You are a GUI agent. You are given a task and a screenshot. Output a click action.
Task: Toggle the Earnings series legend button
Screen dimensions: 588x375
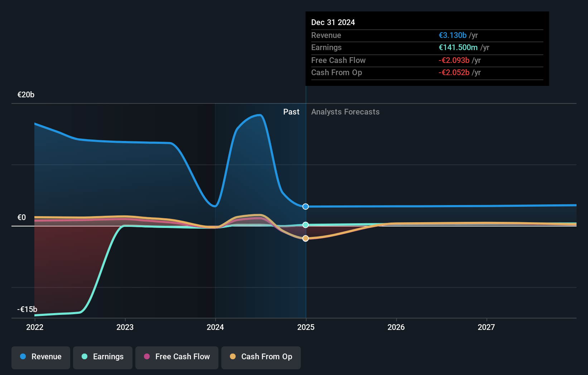(x=103, y=357)
